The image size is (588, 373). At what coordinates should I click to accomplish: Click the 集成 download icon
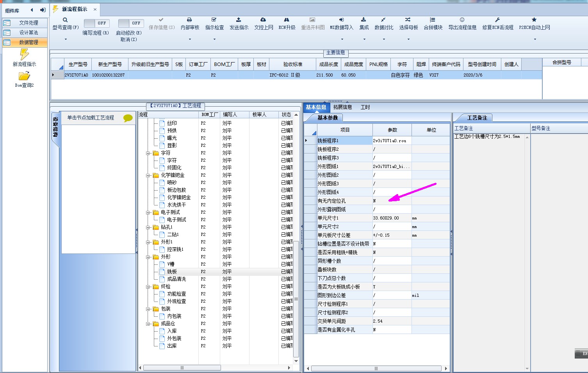tap(363, 20)
